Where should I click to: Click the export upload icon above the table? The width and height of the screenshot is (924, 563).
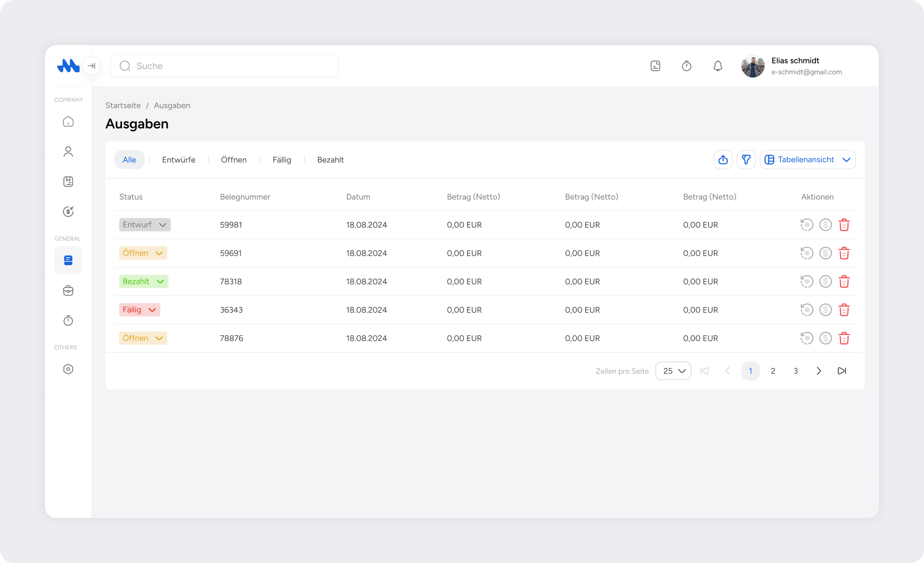[x=723, y=160]
